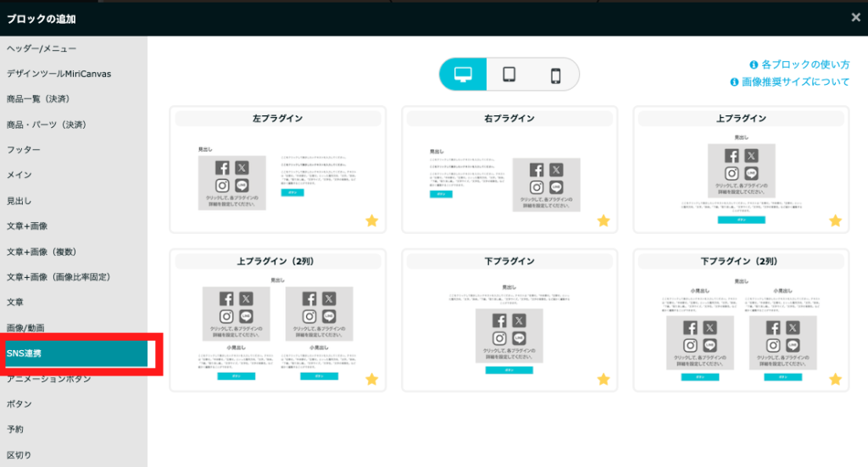The image size is (868, 467).
Task: Select 画像/動画 category
Action: coord(25,328)
